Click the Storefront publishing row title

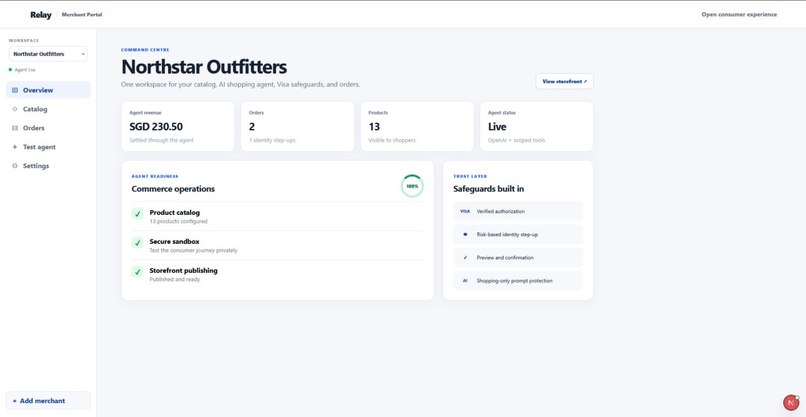pos(184,270)
